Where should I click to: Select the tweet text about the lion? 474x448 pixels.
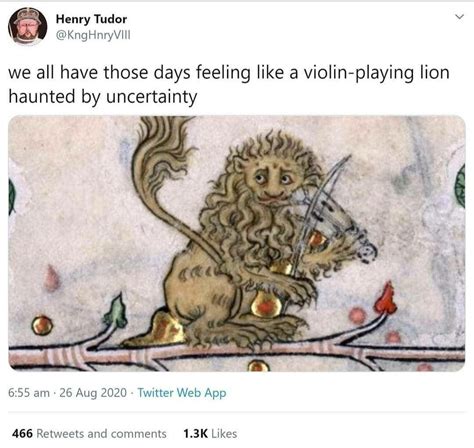tap(229, 84)
